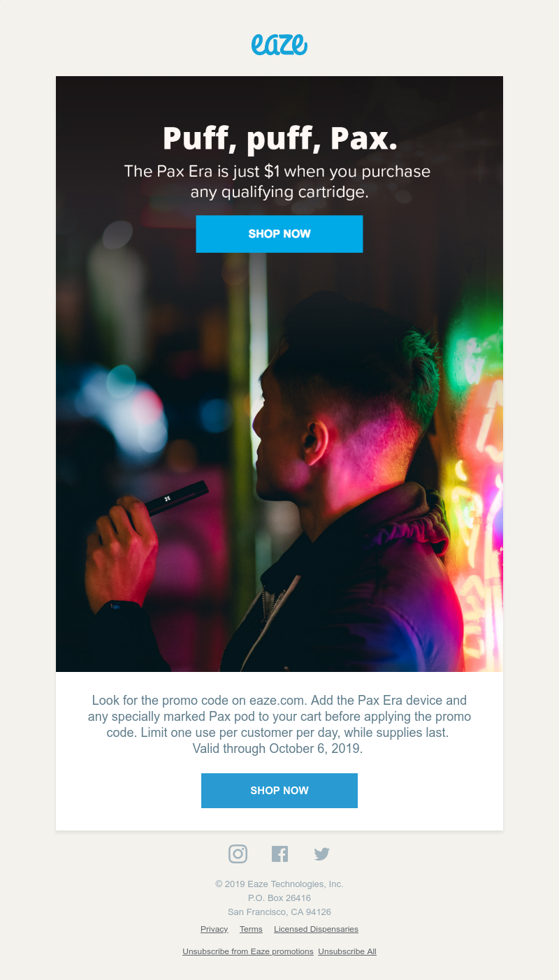This screenshot has height=980, width=559.
Task: Click the lower SHOP NOW button below promo details
Action: (279, 791)
